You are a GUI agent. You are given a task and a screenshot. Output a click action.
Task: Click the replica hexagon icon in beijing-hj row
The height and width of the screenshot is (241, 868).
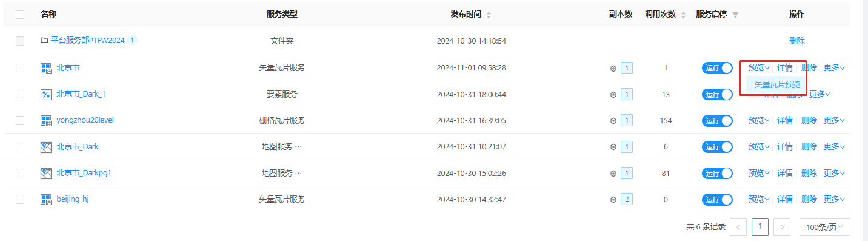pos(613,199)
